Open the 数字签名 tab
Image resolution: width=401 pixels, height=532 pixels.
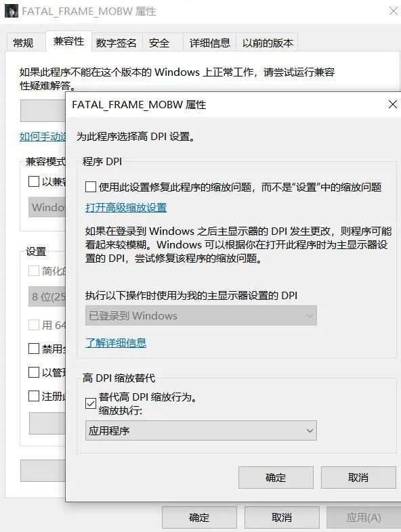click(116, 43)
